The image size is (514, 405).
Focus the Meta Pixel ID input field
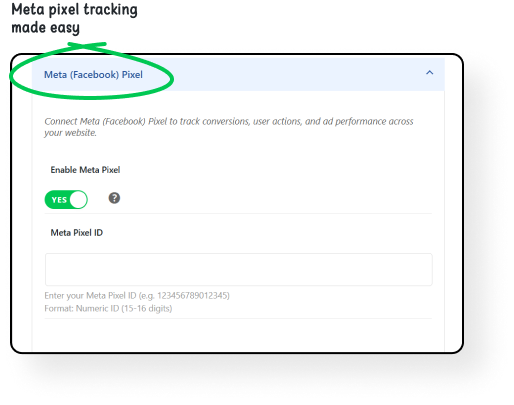click(x=239, y=269)
